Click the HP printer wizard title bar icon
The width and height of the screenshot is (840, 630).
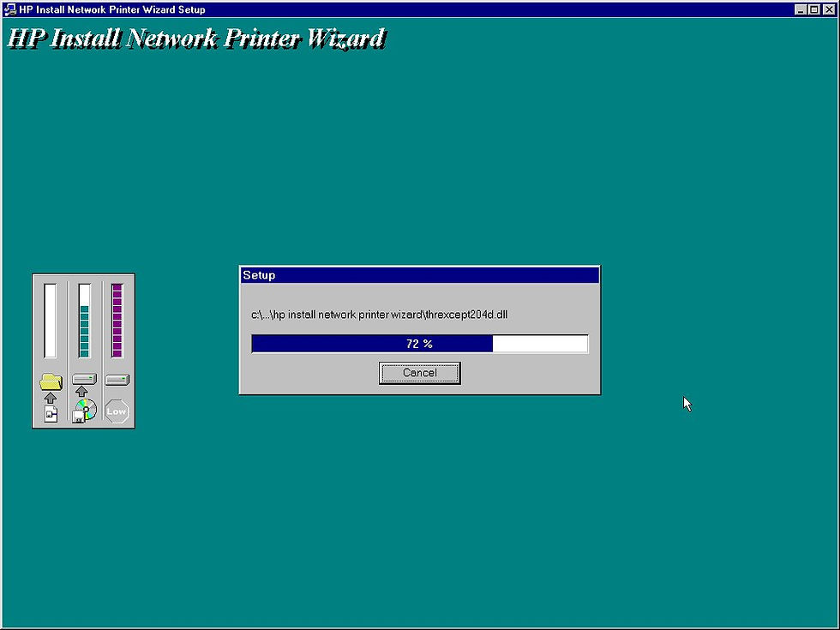tap(9, 9)
